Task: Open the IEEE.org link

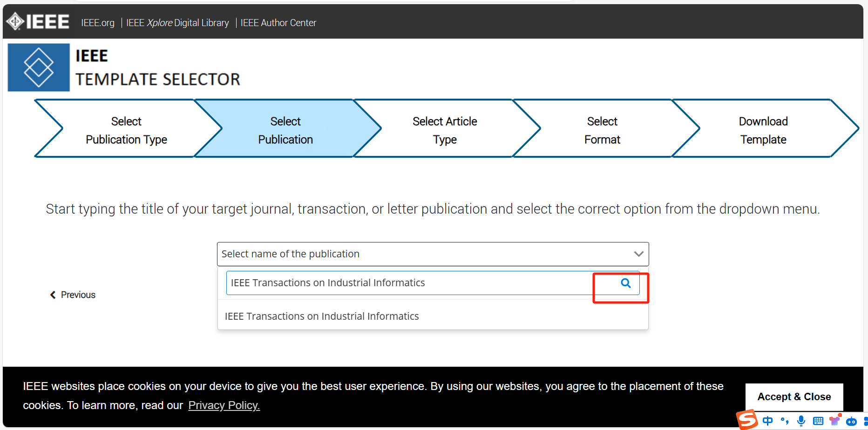Action: [x=98, y=23]
